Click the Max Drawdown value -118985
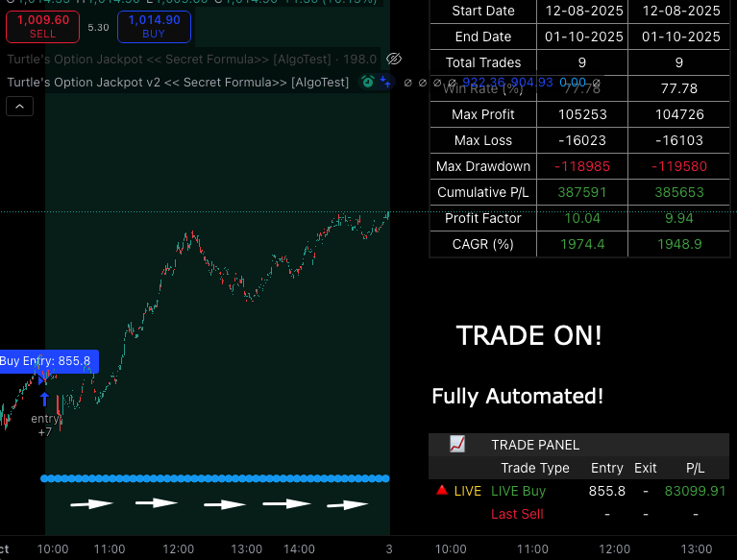Screen dimensions: 737x560 582,166
